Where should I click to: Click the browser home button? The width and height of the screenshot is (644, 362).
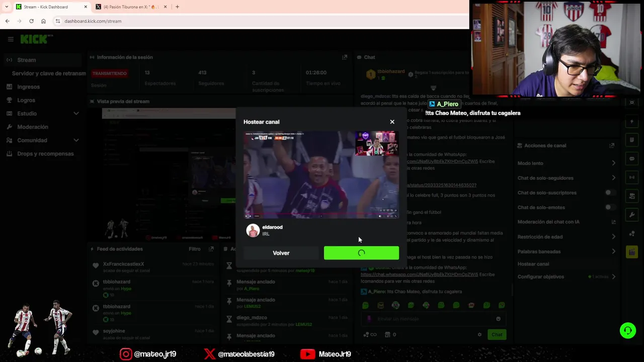pyautogui.click(x=43, y=21)
